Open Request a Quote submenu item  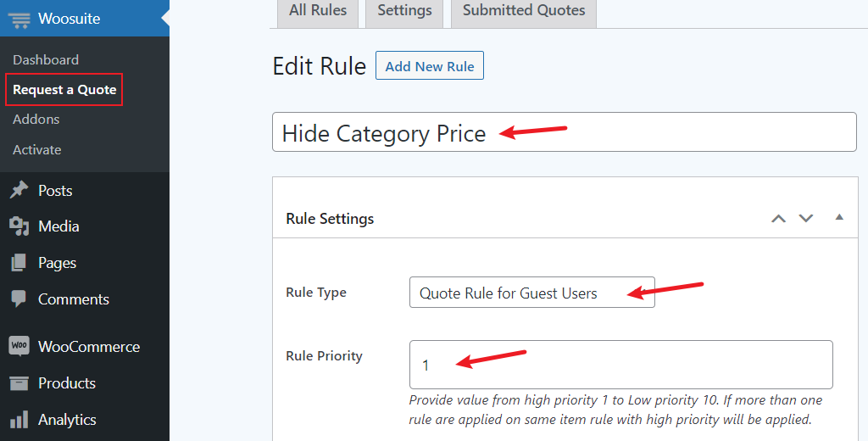(x=64, y=90)
